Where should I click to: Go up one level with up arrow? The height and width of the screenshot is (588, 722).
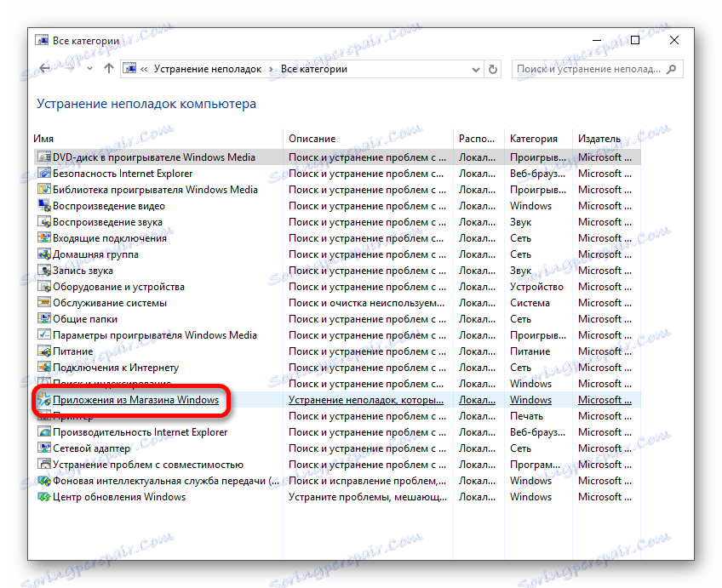pyautogui.click(x=109, y=69)
